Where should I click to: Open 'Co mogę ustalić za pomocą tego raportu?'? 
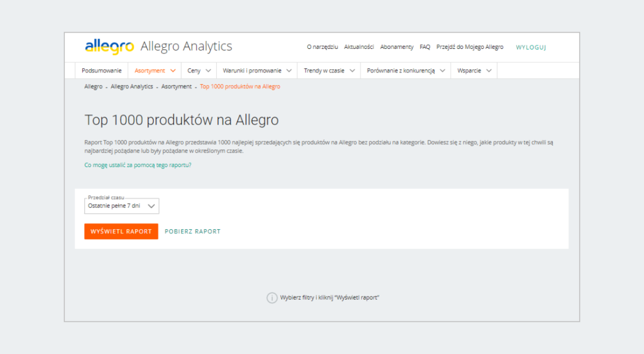[x=139, y=165]
